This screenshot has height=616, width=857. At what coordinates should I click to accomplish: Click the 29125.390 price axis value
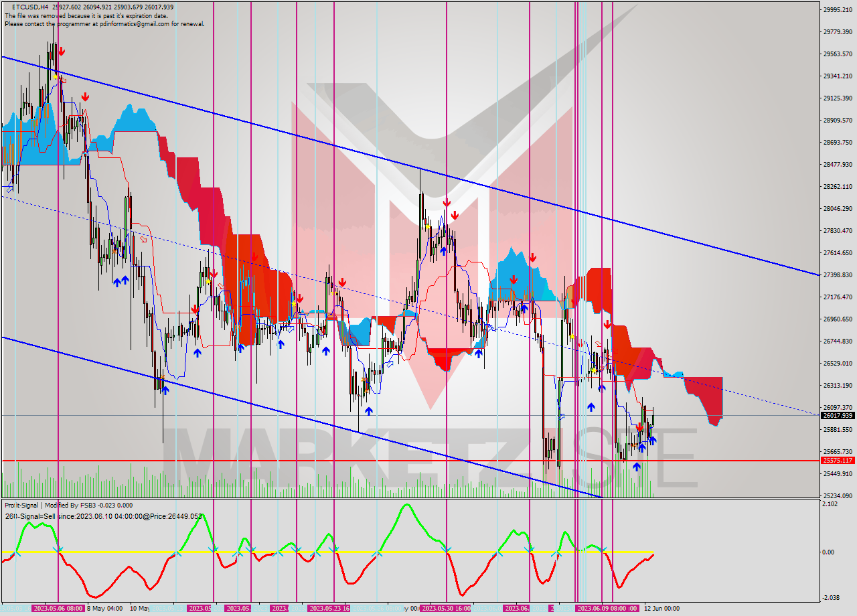coord(838,98)
